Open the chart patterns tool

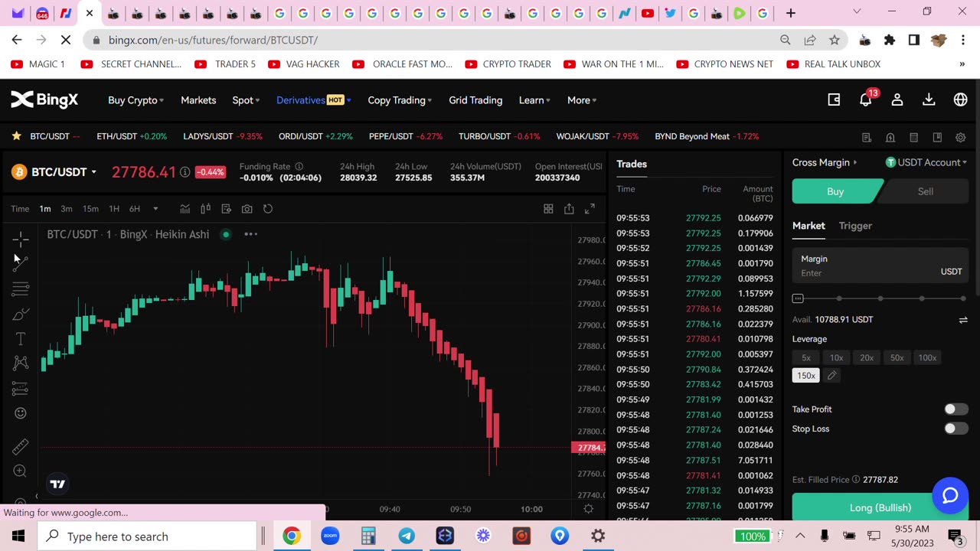coord(21,364)
